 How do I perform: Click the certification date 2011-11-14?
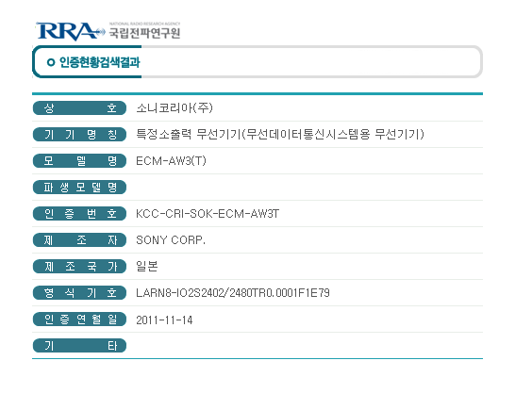(x=164, y=320)
